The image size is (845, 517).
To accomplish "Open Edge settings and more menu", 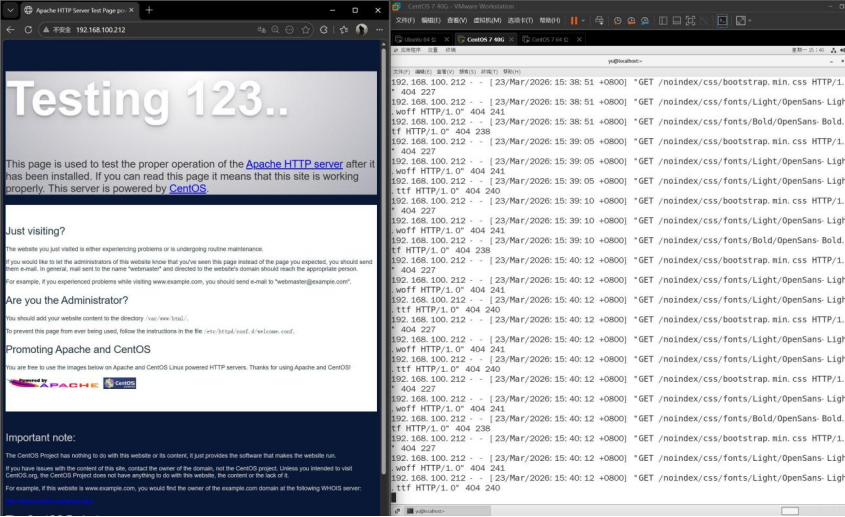I will (379, 30).
